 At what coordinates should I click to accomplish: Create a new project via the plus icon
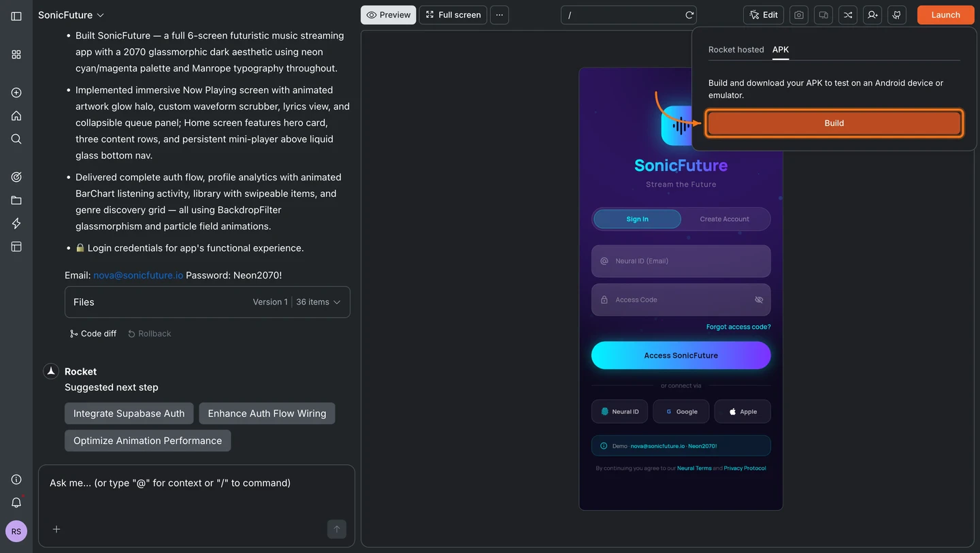[16, 93]
